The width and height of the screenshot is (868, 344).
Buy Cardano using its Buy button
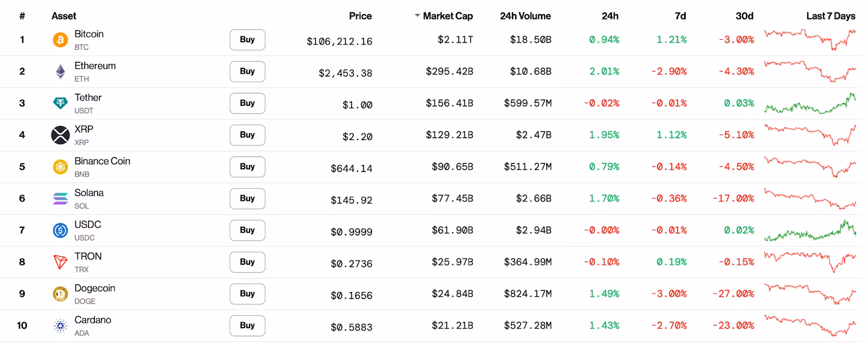[x=247, y=326]
